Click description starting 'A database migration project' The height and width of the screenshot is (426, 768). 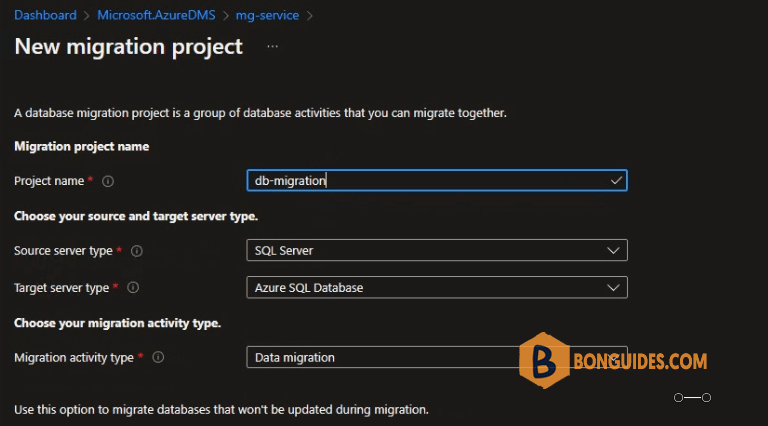pos(260,113)
